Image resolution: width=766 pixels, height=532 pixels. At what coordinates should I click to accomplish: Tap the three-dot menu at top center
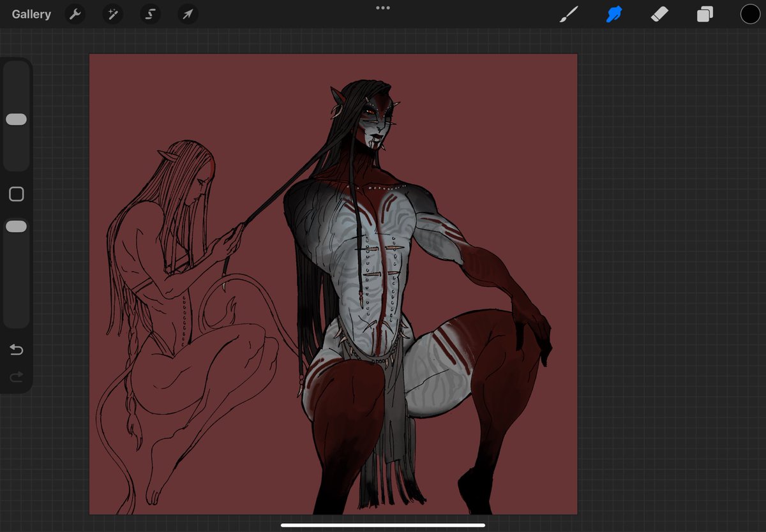[x=383, y=8]
